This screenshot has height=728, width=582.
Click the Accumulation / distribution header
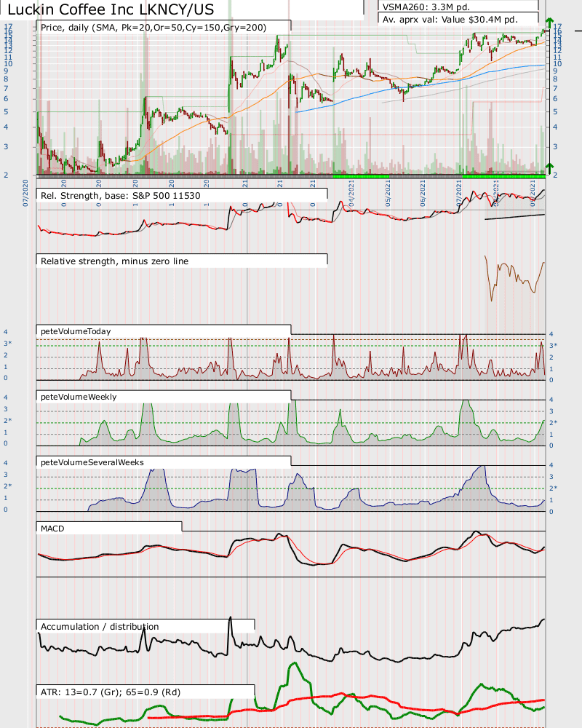pyautogui.click(x=100, y=626)
